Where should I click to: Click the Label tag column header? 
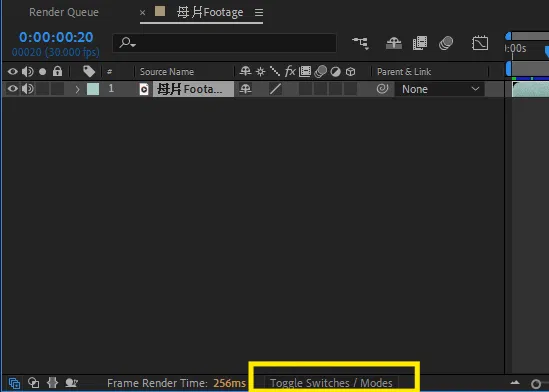point(89,72)
